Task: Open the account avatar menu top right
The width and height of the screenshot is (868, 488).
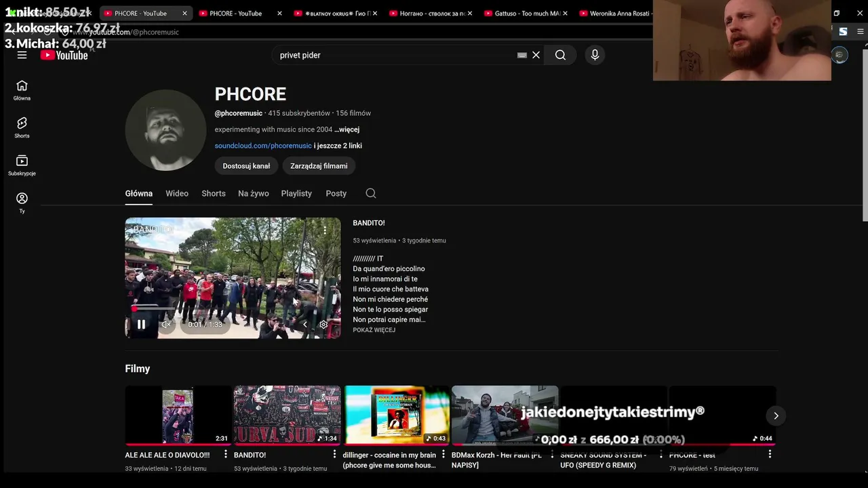Action: tap(840, 55)
